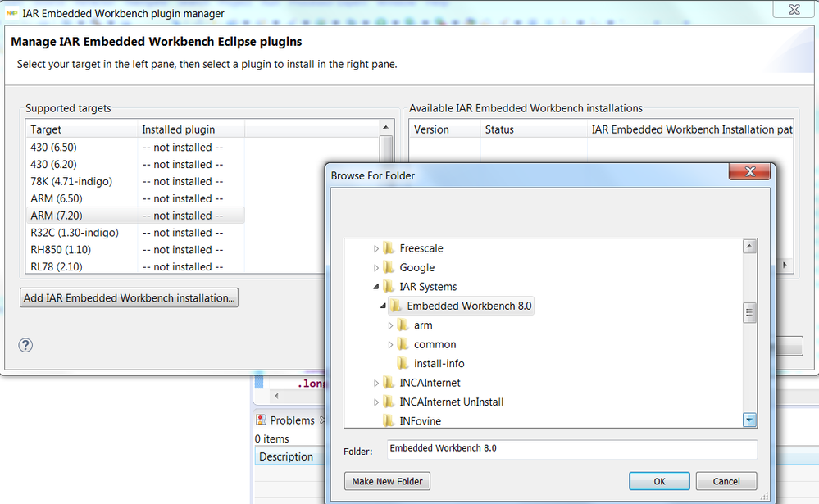This screenshot has height=504, width=819.
Task: Select target RL78 (2.10)
Action: click(56, 266)
